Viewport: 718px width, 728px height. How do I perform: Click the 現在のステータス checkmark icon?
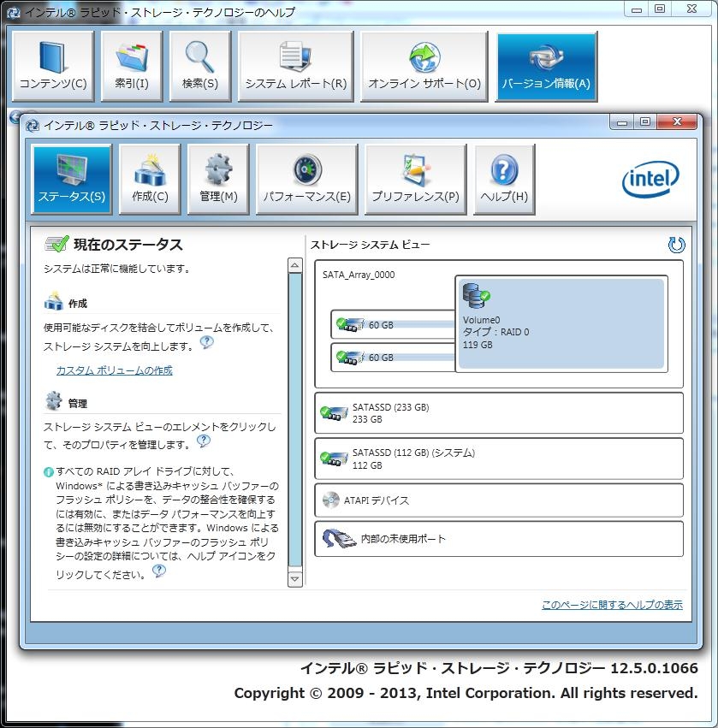(56, 244)
